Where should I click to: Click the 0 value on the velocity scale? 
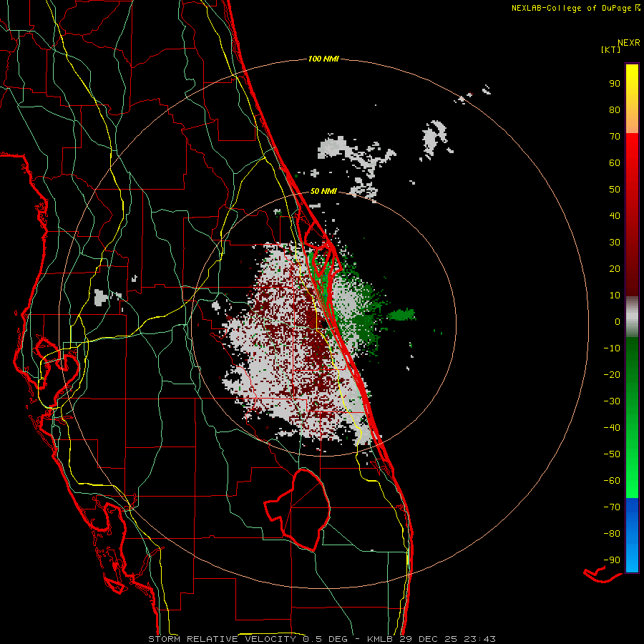pyautogui.click(x=618, y=321)
